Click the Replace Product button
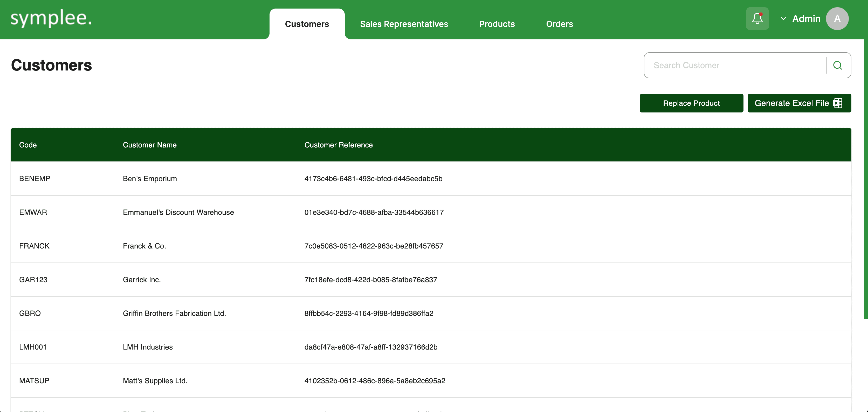 [x=691, y=103]
